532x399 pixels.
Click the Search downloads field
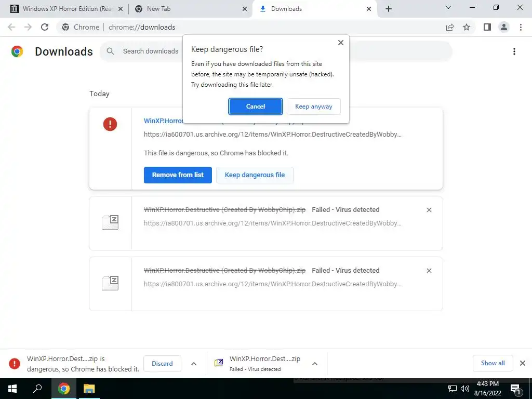coord(276,51)
